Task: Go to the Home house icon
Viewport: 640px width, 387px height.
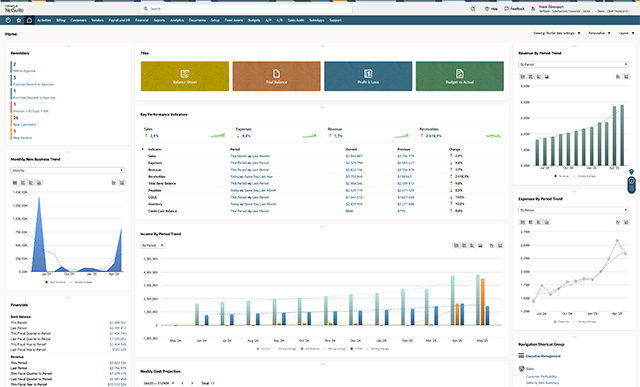Action: pyautogui.click(x=29, y=20)
